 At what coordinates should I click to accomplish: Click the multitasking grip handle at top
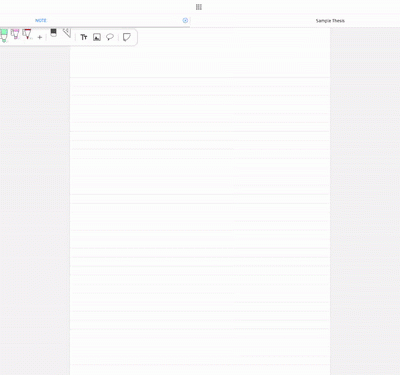[x=199, y=7]
